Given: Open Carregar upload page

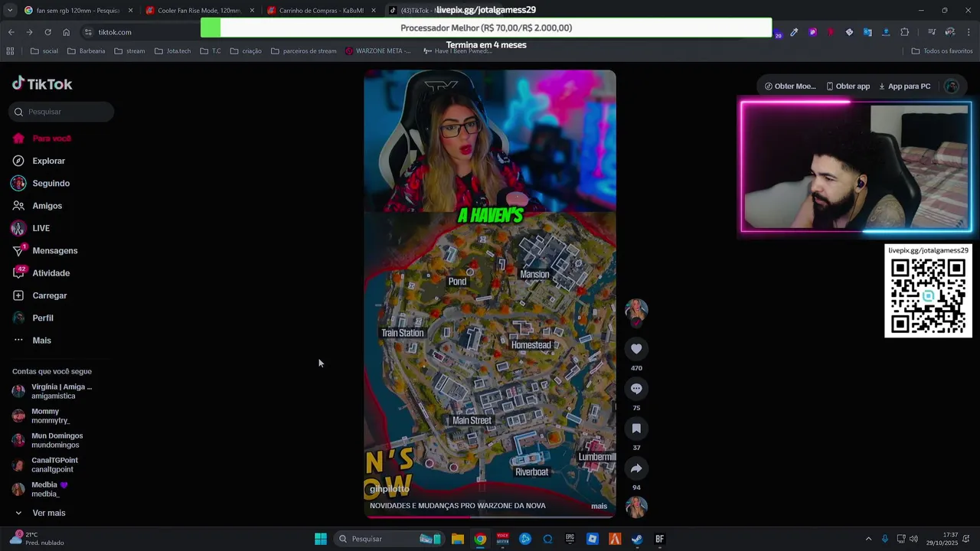Looking at the screenshot, I should pyautogui.click(x=40, y=295).
